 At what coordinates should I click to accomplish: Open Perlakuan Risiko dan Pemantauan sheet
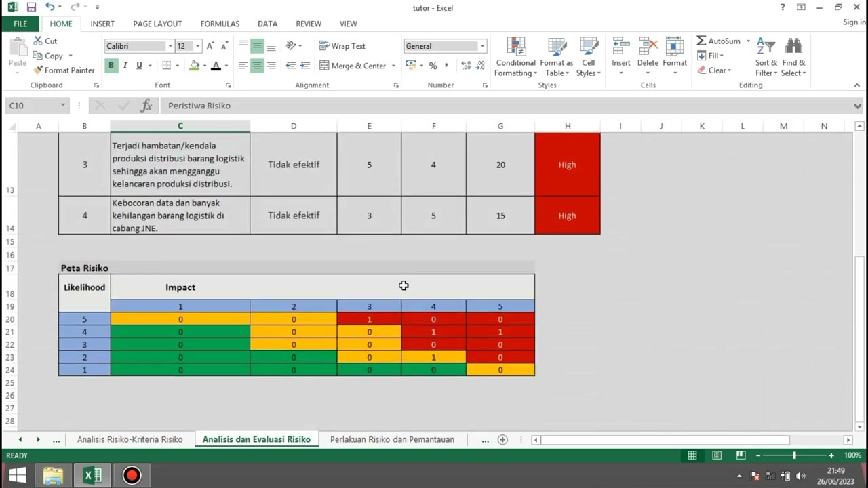pos(392,439)
